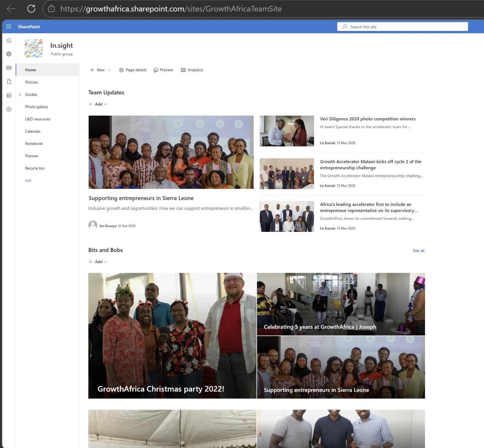This screenshot has width=484, height=448.
Task: Open Calendar in the site navigation
Action: [33, 131]
